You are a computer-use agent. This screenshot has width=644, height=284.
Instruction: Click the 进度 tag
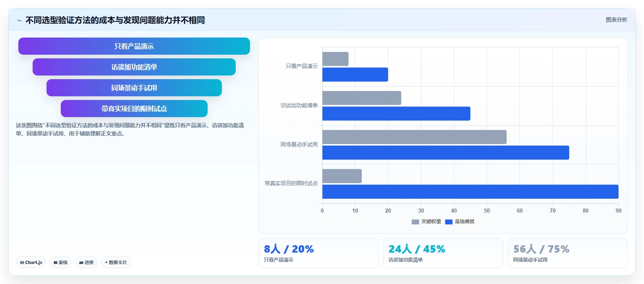point(86,262)
